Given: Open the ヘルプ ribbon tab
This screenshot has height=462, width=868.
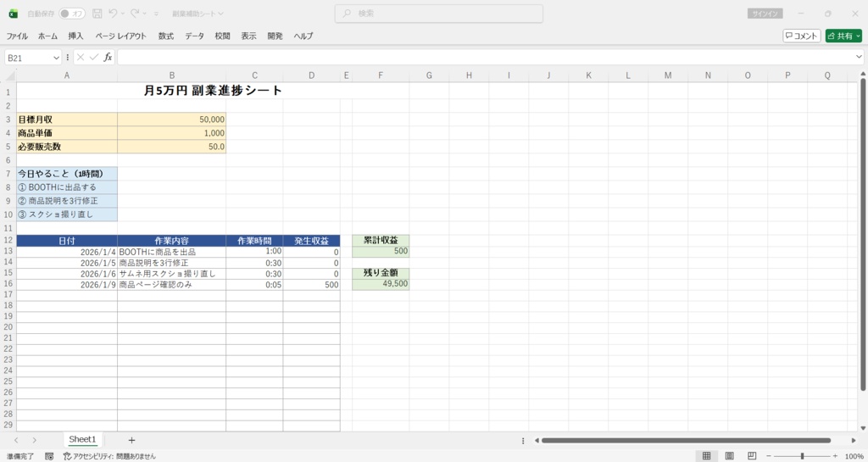Looking at the screenshot, I should (303, 36).
